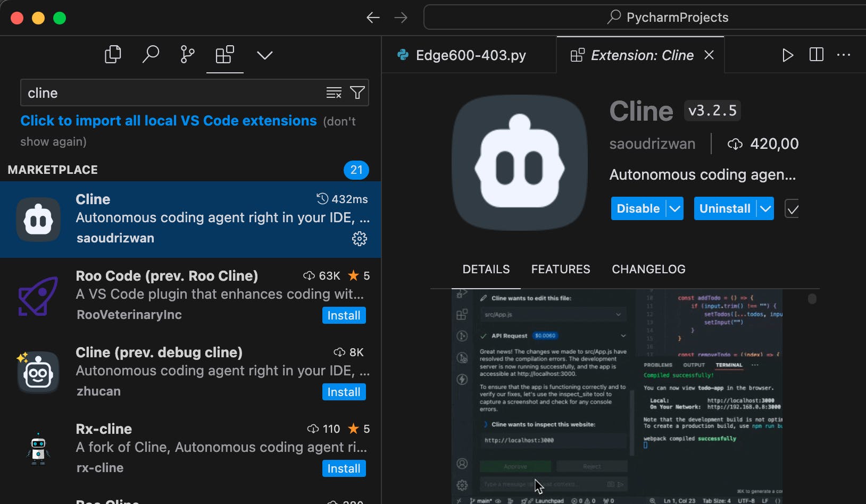Select the Extensions view icon

(x=224, y=54)
